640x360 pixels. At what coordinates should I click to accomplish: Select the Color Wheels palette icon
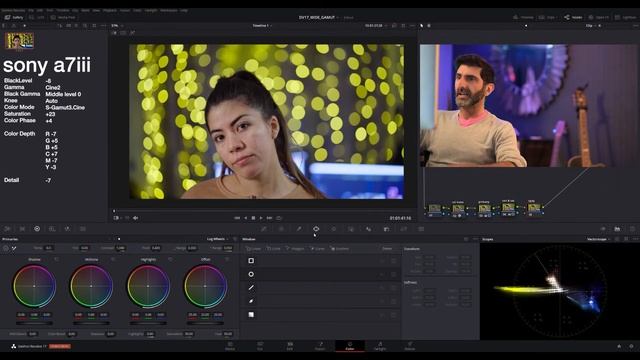pos(37,229)
